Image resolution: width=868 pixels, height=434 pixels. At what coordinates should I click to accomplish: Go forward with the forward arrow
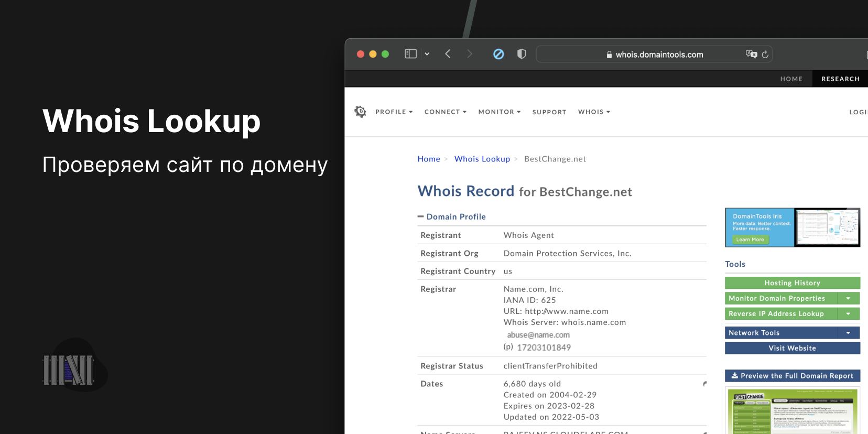470,54
